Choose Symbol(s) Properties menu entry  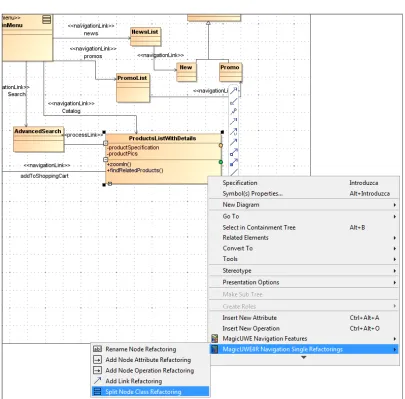(304, 193)
